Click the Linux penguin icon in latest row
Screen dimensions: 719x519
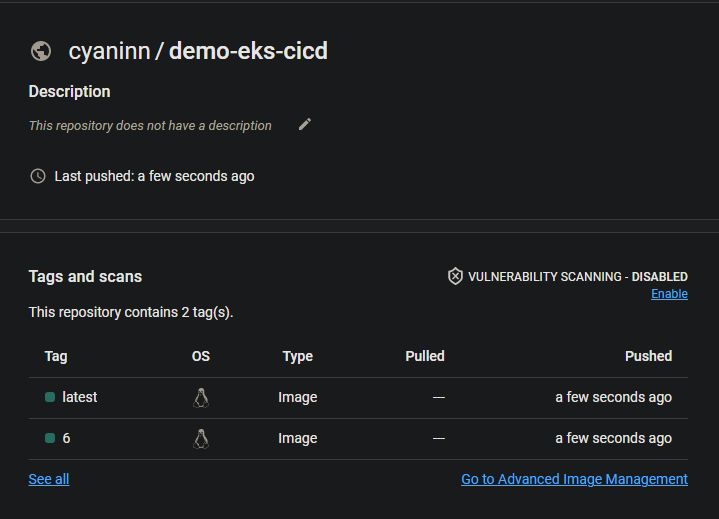point(201,398)
